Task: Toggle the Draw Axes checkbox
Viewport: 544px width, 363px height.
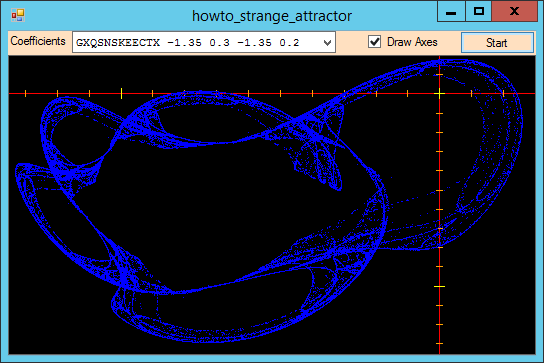Action: point(374,42)
